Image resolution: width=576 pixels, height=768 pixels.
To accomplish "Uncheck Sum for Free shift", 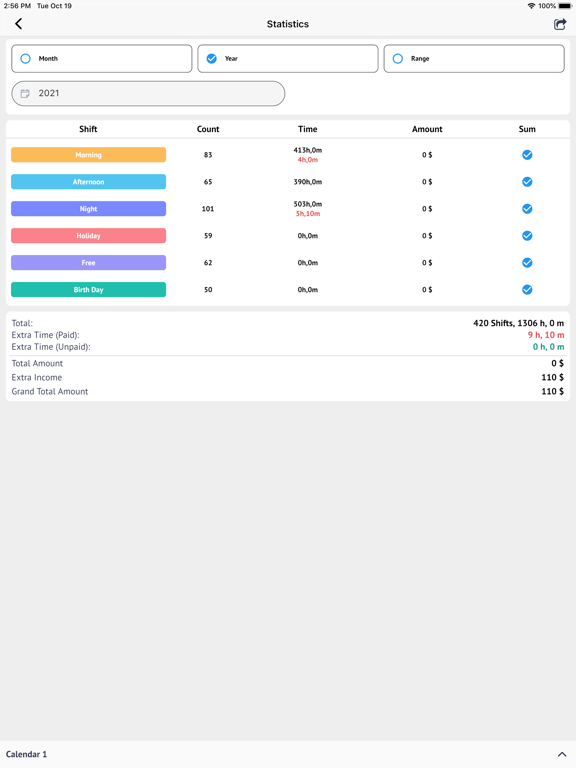I will 527,263.
